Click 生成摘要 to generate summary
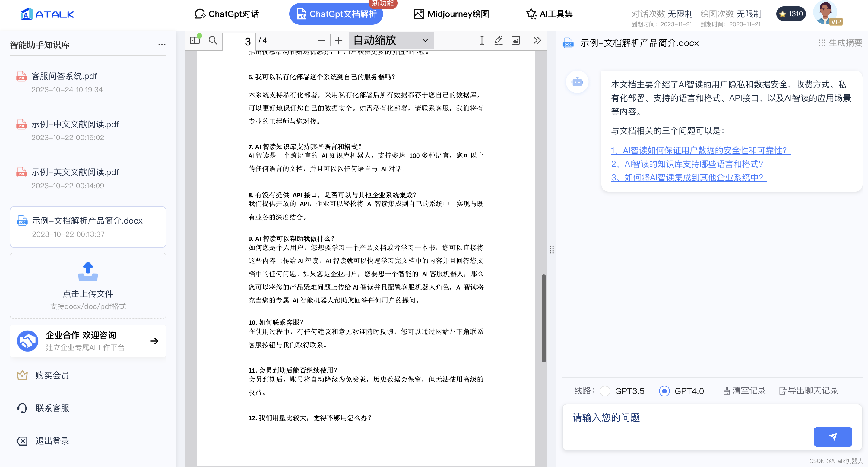Image resolution: width=868 pixels, height=467 pixels. (x=840, y=43)
